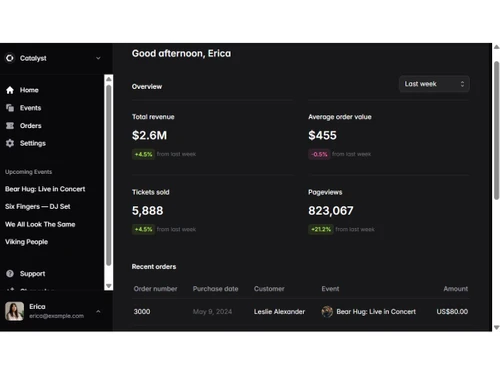Click the +4.5% badge under Total revenue
The image size is (500, 375).
point(143,154)
